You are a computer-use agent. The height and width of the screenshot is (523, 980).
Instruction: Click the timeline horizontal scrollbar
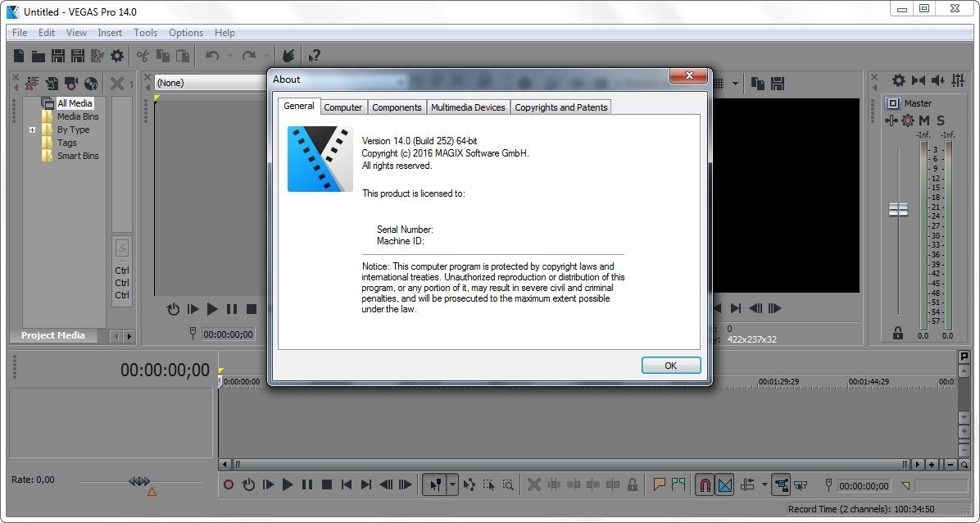click(569, 465)
